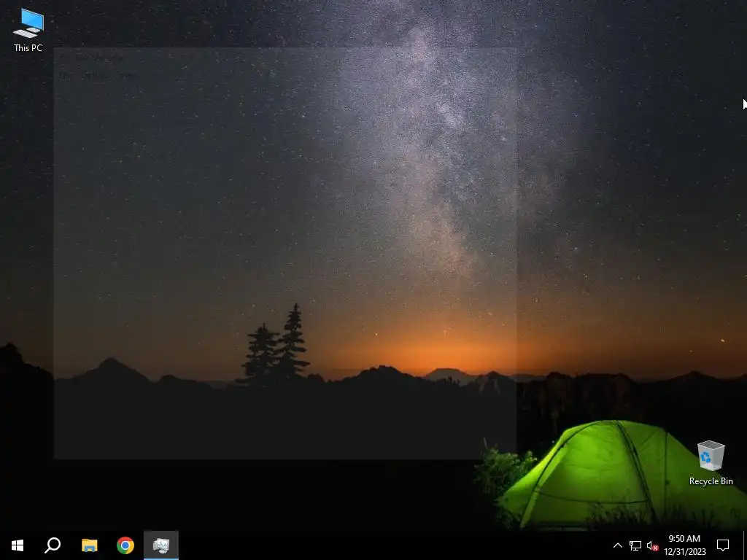Click the Show Desktop strip at taskbar end
The width and height of the screenshot is (747, 560).
tap(745, 545)
